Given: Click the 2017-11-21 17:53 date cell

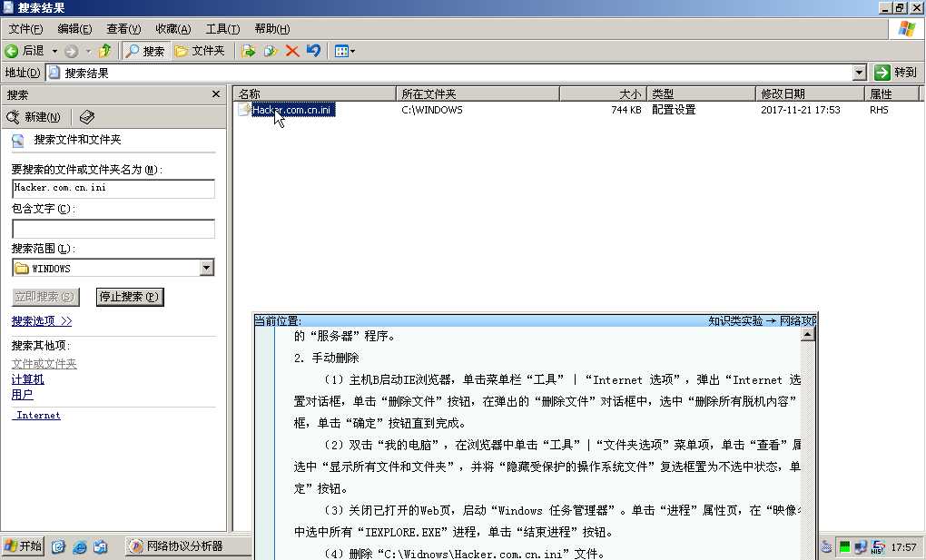Looking at the screenshot, I should [x=800, y=110].
